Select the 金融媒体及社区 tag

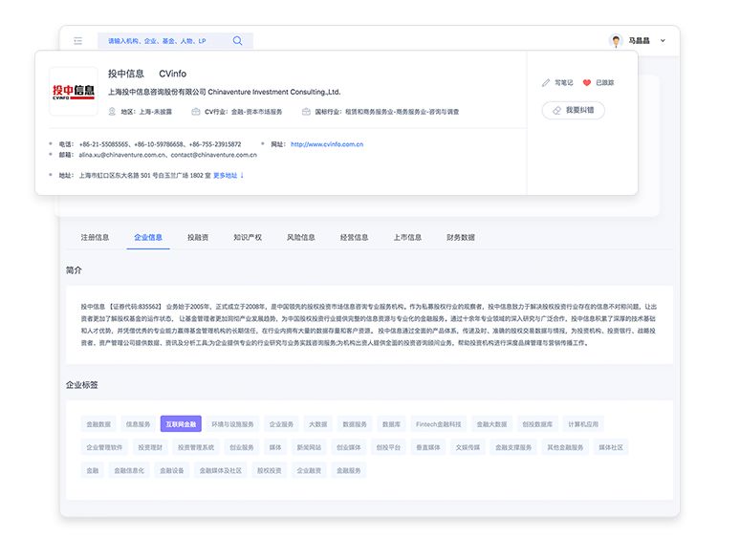click(x=221, y=470)
